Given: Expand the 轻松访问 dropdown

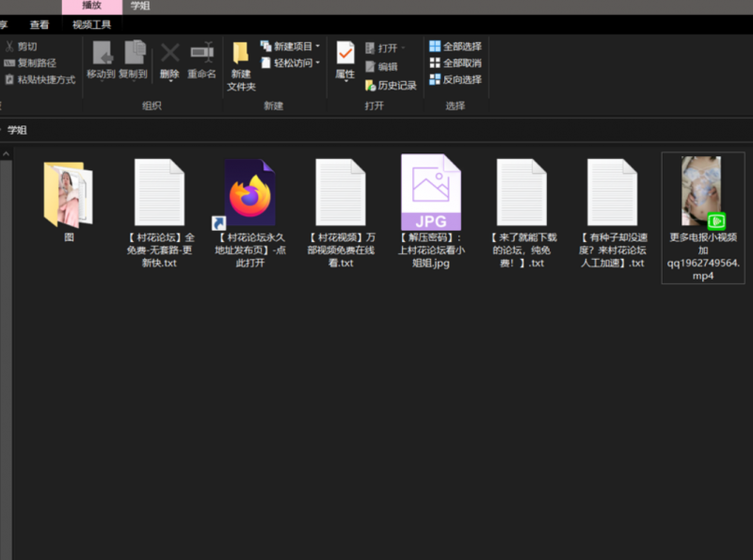Looking at the screenshot, I should click(x=318, y=63).
